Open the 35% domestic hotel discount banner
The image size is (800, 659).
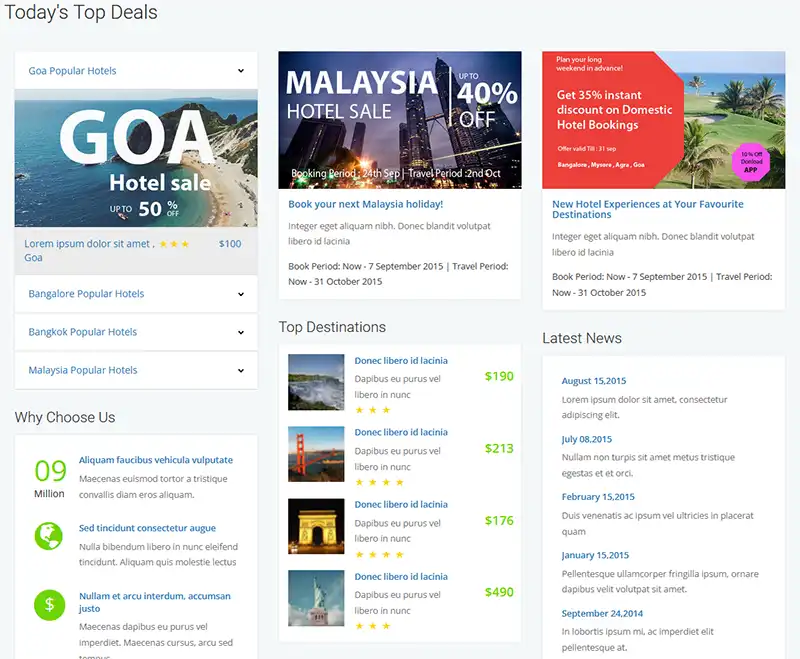pos(664,120)
